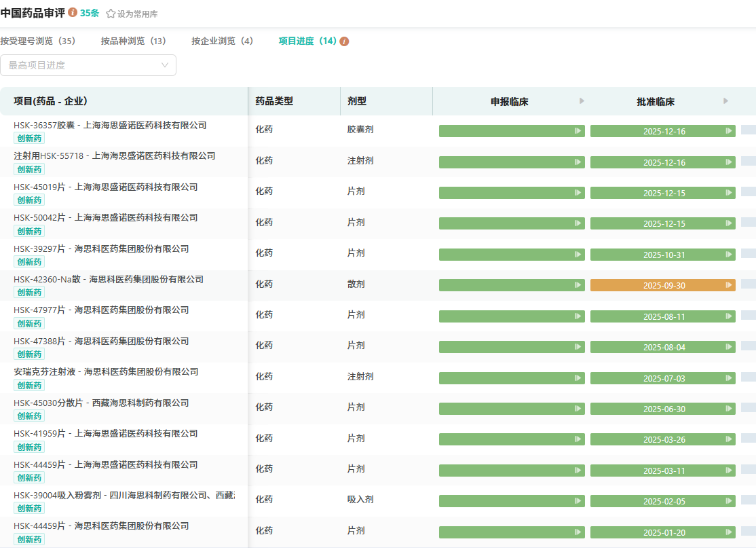Screen dimensions: 756x552
Task: Click play icon on 安瑞克芬注射液 批准临床 bar
Action: pyautogui.click(x=729, y=378)
